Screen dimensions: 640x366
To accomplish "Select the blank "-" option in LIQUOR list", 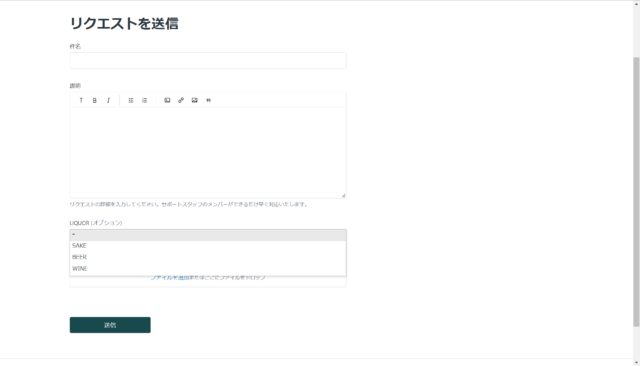I will pos(208,235).
